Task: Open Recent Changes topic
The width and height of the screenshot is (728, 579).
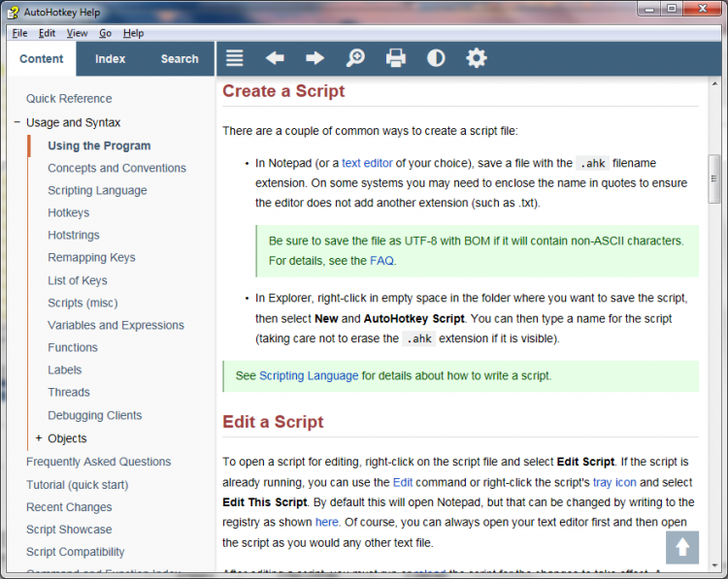Action: point(69,507)
